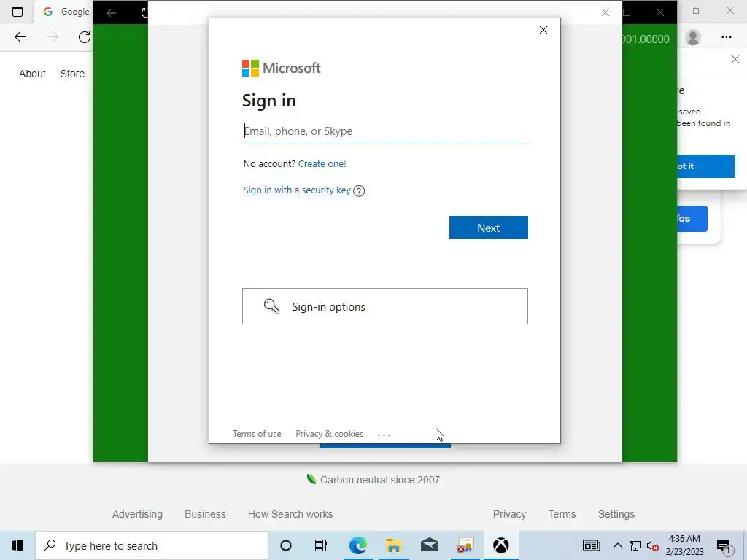Open Privacy & cookies link
The height and width of the screenshot is (560, 747).
[x=329, y=434]
